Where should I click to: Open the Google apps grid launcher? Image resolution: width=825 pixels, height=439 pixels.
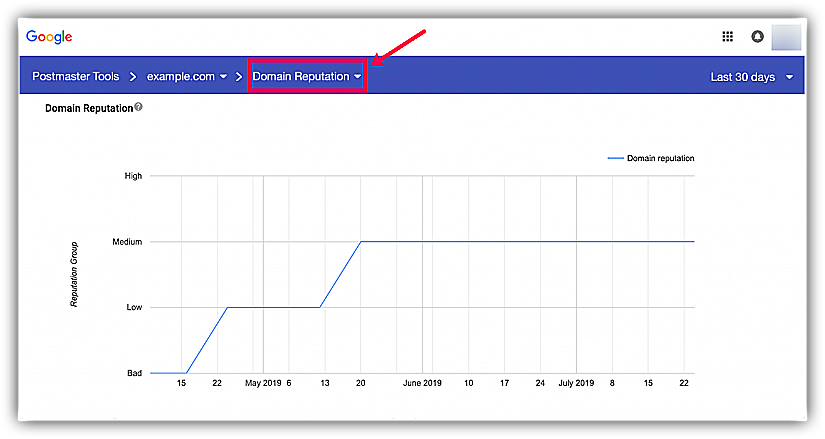pyautogui.click(x=728, y=37)
